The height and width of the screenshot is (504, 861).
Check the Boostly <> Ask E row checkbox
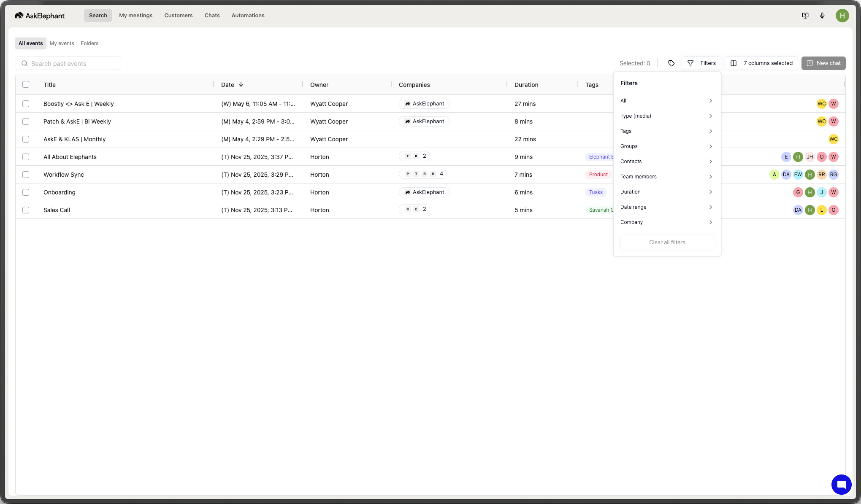click(x=26, y=104)
